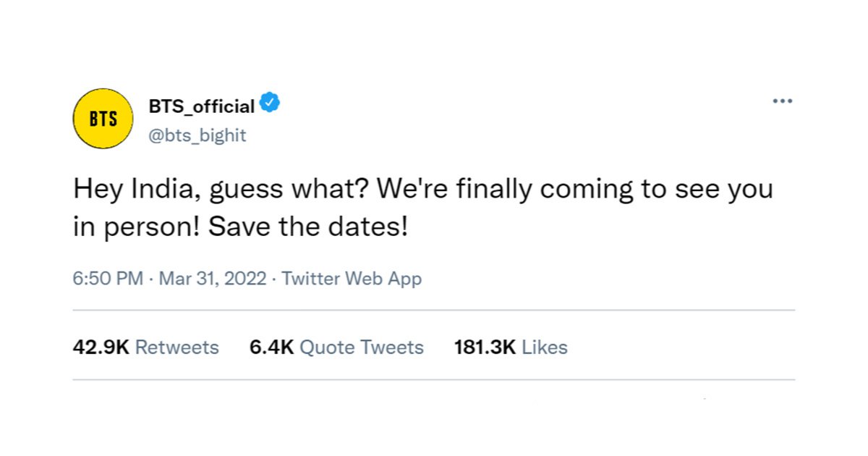Click the 6:50 PM timestamp
Image resolution: width=868 pixels, height=456 pixels.
[x=108, y=279]
